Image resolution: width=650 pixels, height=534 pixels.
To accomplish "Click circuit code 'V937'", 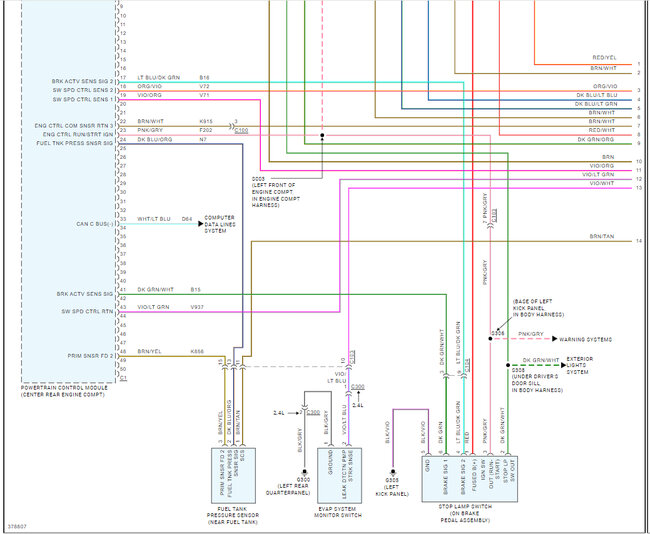I will [197, 307].
